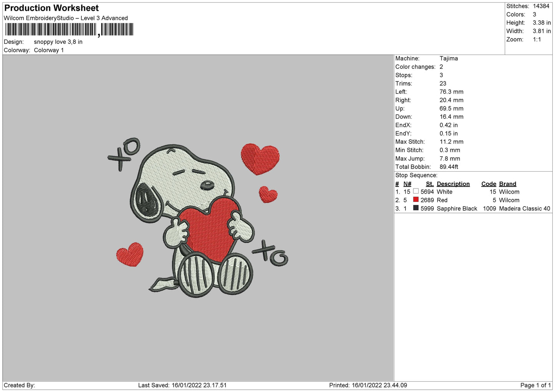Click the N# column header

tap(407, 184)
